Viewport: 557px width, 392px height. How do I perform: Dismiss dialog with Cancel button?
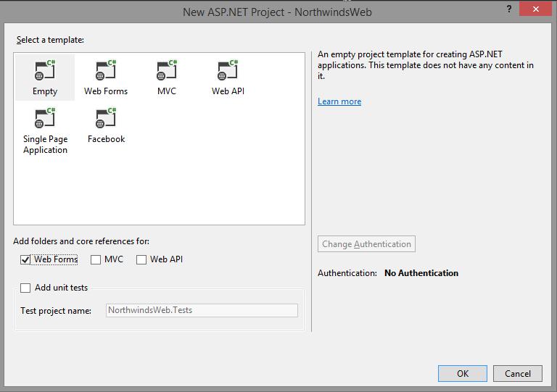(x=518, y=374)
